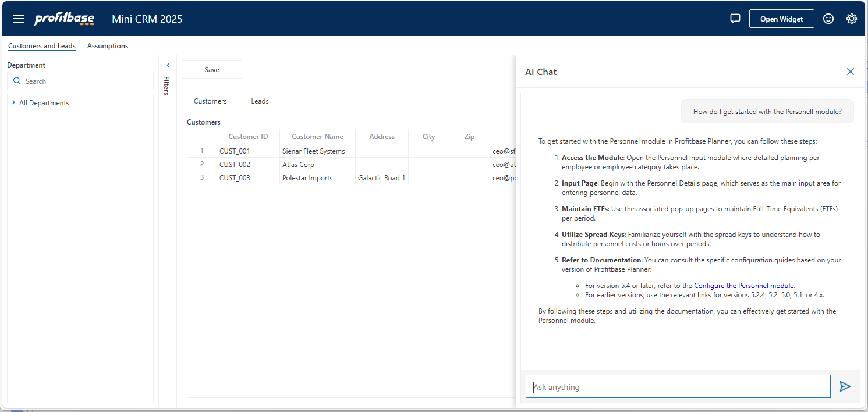Viewport: 868px width, 412px height.
Task: Open the hamburger navigation menu
Action: (x=19, y=19)
